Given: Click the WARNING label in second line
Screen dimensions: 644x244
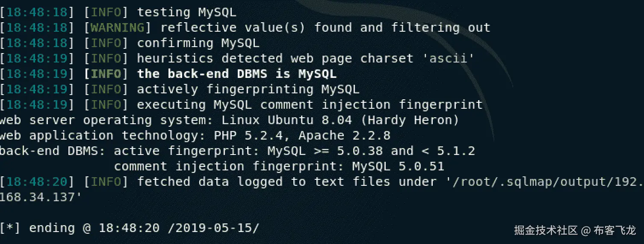Looking at the screenshot, I should tap(118, 28).
